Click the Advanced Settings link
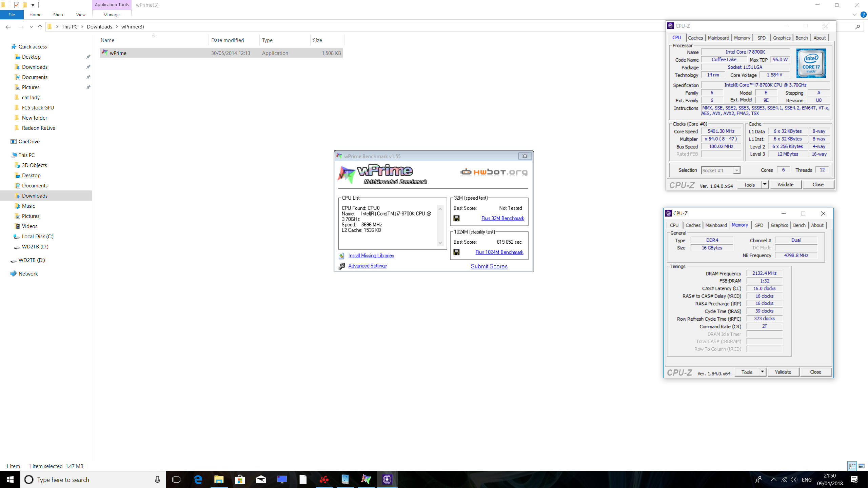Viewport: 868px width, 488px height. point(368,266)
